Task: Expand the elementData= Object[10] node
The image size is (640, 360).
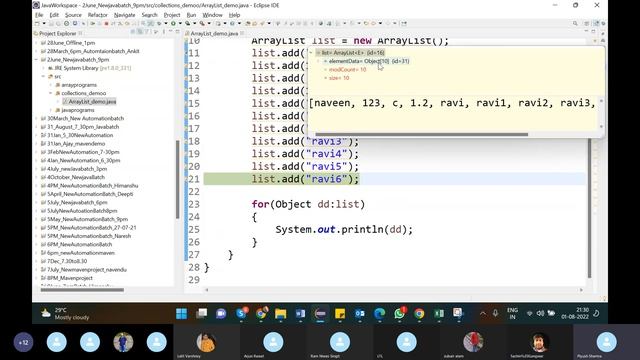Action: pos(319,61)
